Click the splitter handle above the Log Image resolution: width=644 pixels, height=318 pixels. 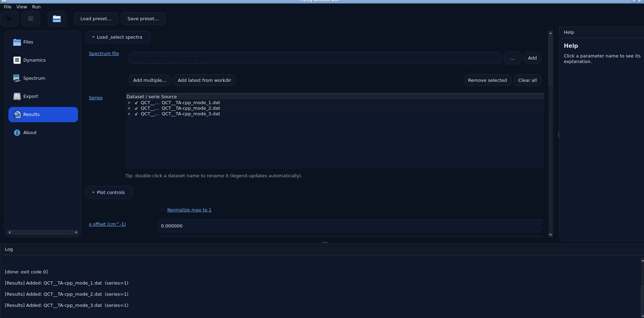pyautogui.click(x=325, y=242)
